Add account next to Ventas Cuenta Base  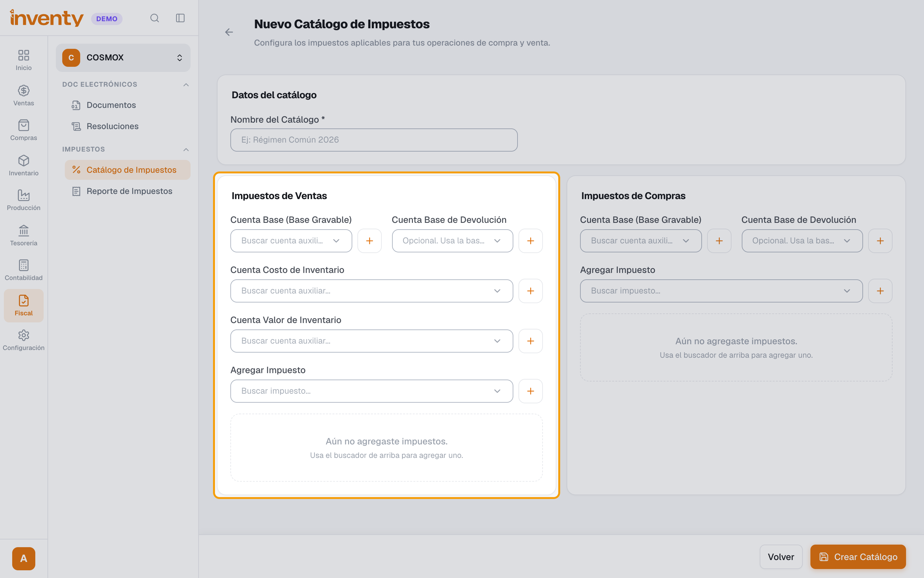tap(370, 241)
